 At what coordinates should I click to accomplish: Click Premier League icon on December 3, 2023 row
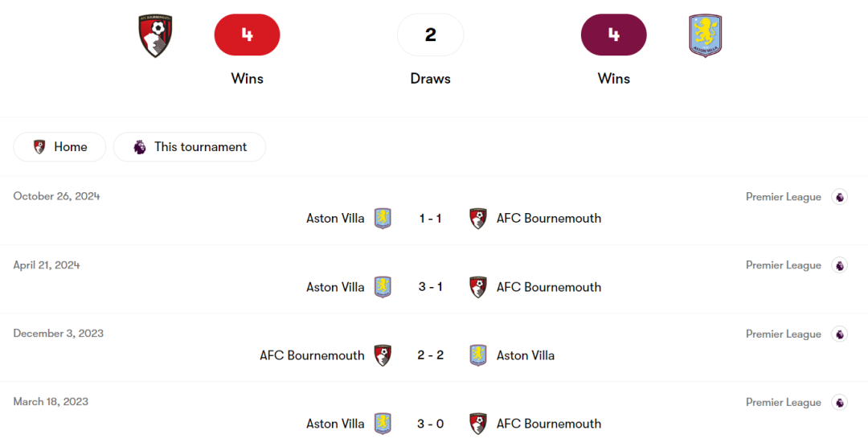[839, 334]
